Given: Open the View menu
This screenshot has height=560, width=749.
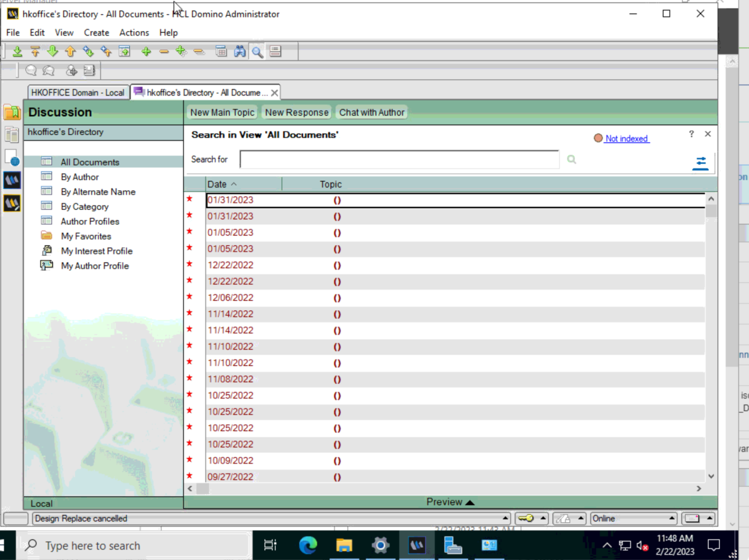Looking at the screenshot, I should [x=64, y=32].
